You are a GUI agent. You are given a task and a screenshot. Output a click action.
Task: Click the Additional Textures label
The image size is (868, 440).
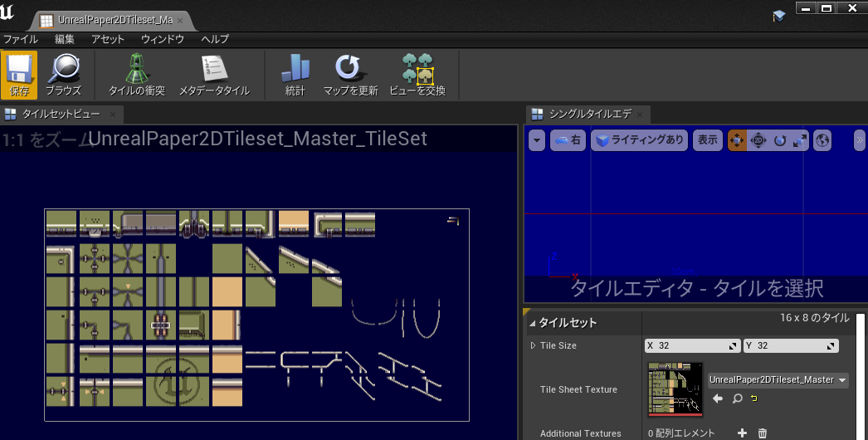tap(580, 433)
